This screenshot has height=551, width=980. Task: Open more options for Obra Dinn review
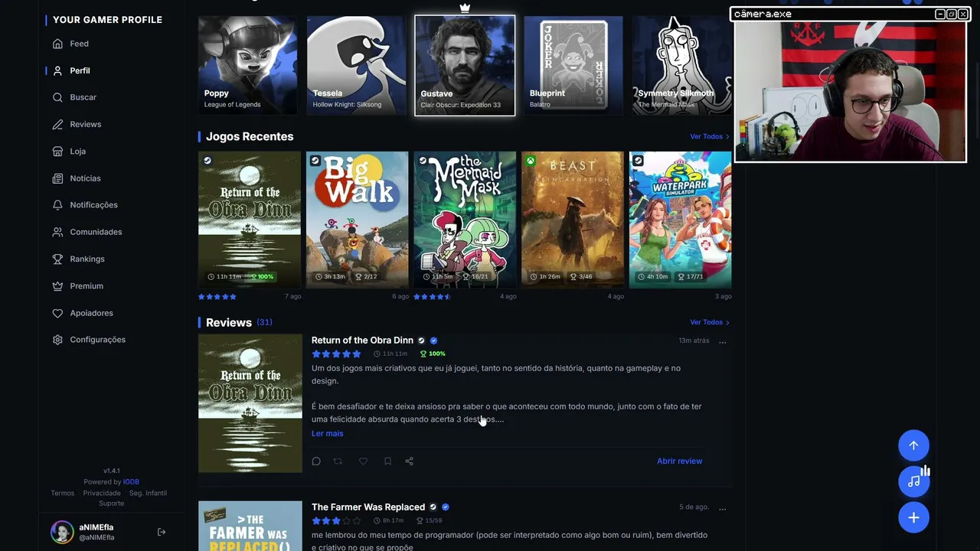pos(722,341)
